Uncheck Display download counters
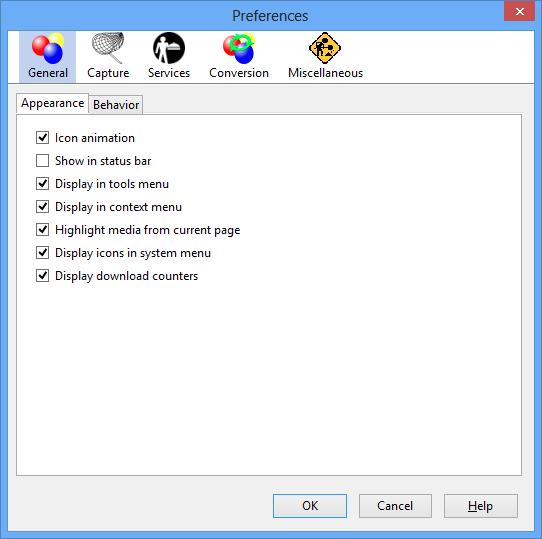Screen dimensions: 542x539 point(43,276)
